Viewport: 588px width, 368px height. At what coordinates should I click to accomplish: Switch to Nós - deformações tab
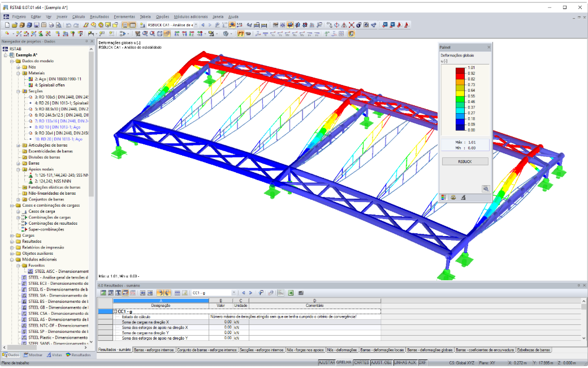(x=342, y=350)
